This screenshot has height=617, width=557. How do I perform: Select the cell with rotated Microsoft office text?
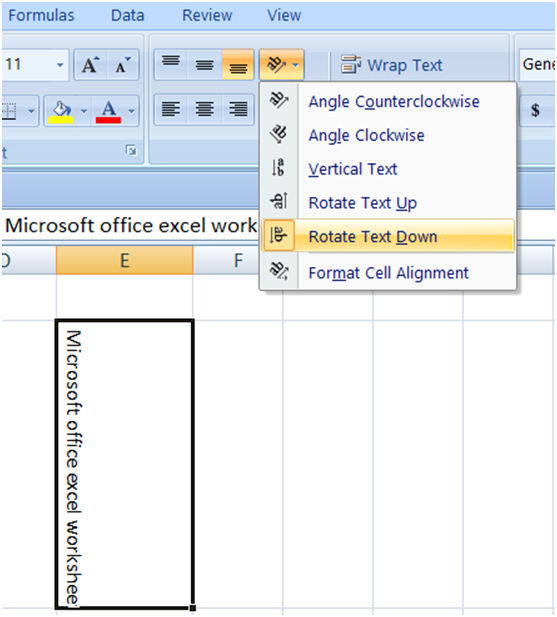pos(124,464)
